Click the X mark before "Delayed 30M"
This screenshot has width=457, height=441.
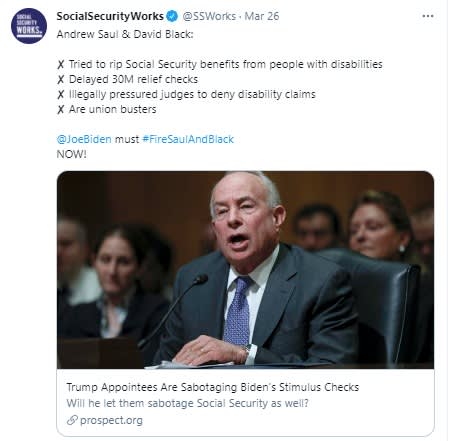pos(60,80)
